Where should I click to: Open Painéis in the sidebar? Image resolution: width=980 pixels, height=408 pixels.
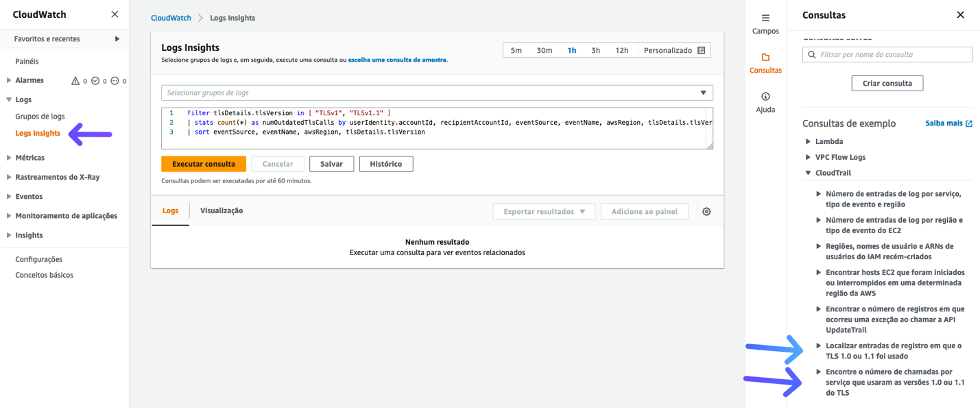pyautogui.click(x=27, y=61)
